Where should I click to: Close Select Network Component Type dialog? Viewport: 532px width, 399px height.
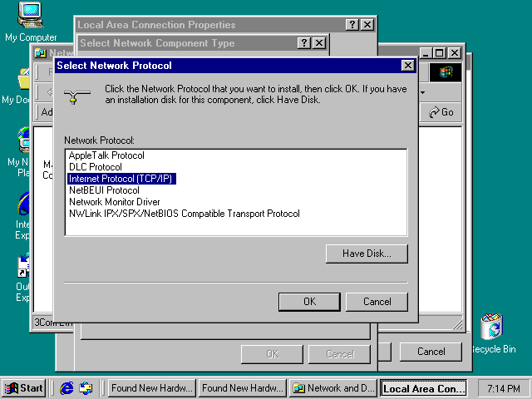(x=319, y=43)
